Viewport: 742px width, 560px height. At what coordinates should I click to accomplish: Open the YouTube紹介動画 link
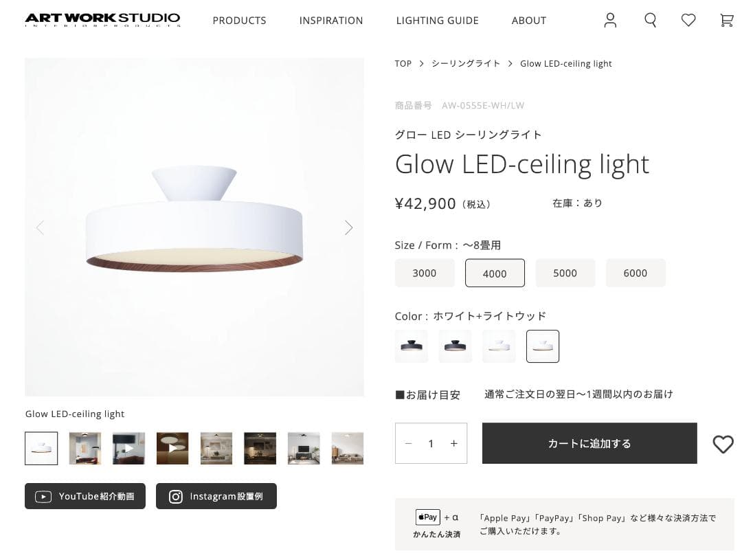[x=85, y=495]
